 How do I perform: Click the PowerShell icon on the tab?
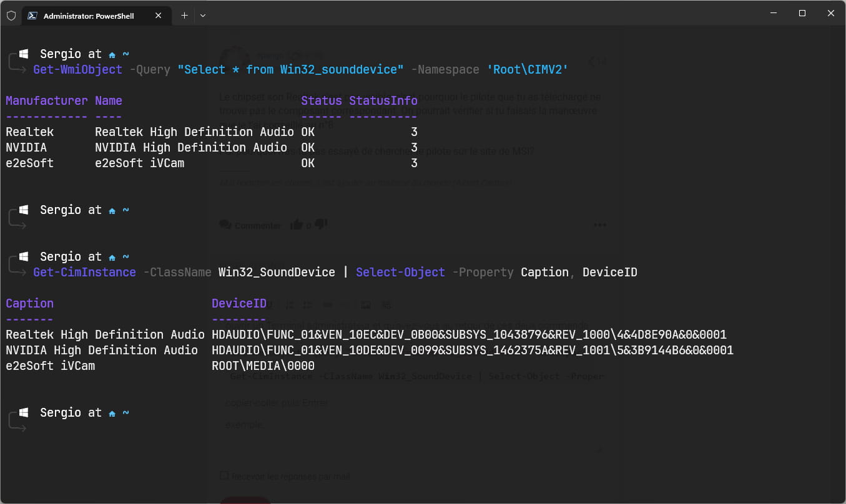pyautogui.click(x=31, y=16)
